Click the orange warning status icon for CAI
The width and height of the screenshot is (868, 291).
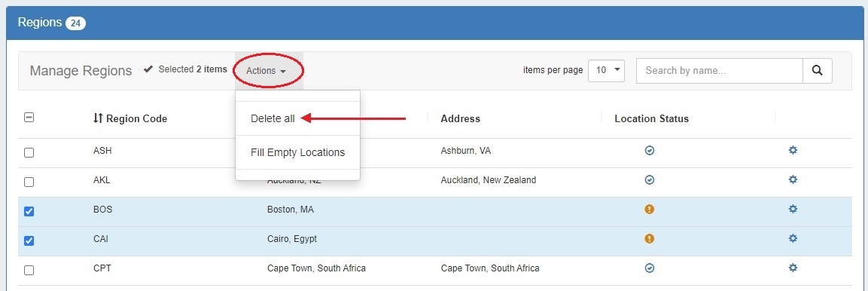(650, 238)
